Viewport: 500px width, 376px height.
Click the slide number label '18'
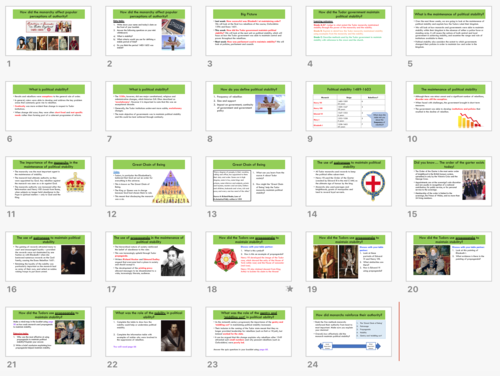tap(212, 289)
